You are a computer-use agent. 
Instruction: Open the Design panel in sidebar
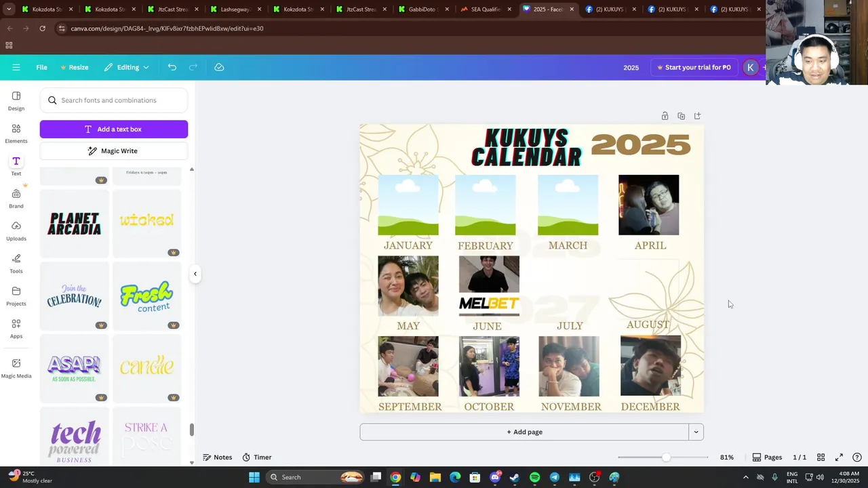coord(16,101)
